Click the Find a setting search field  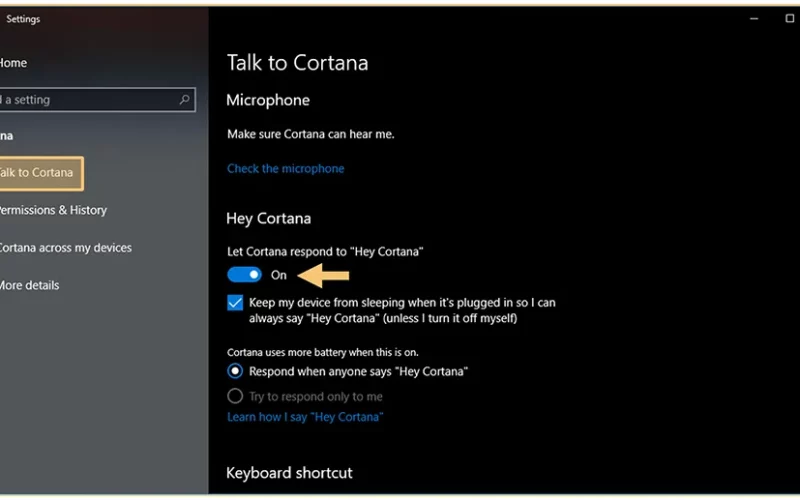pyautogui.click(x=97, y=99)
